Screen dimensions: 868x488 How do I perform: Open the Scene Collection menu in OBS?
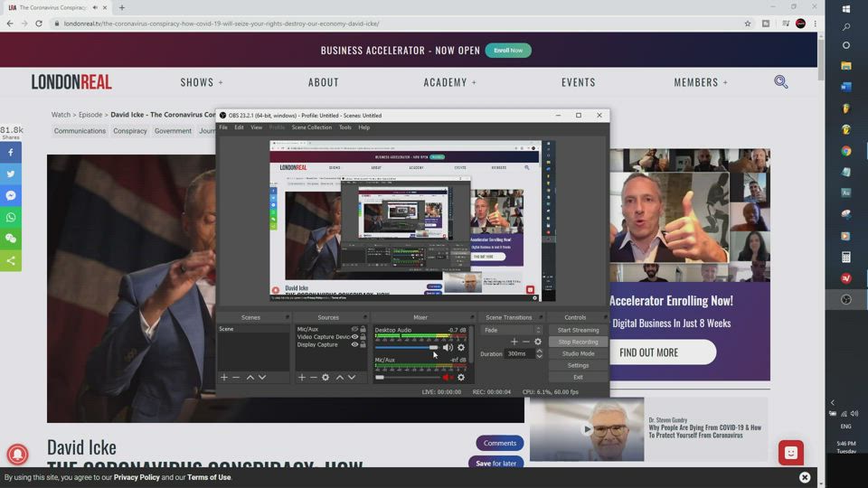pyautogui.click(x=311, y=127)
